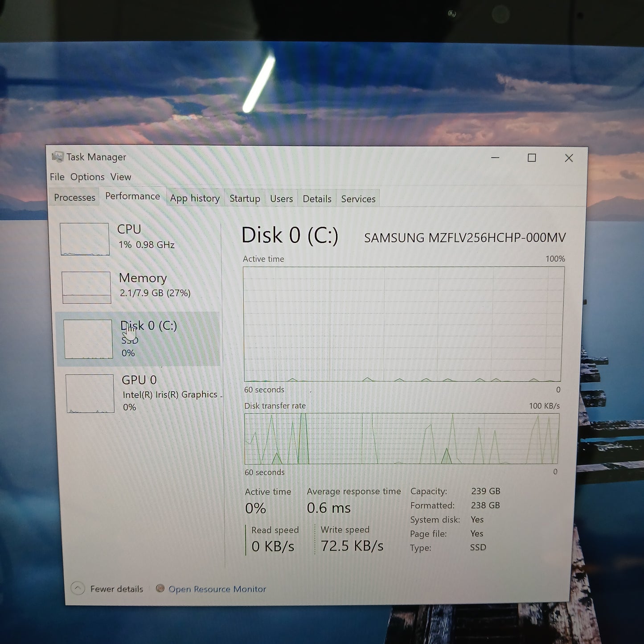The image size is (644, 644).
Task: Collapse view with Fewer details arrow
Action: click(x=78, y=589)
